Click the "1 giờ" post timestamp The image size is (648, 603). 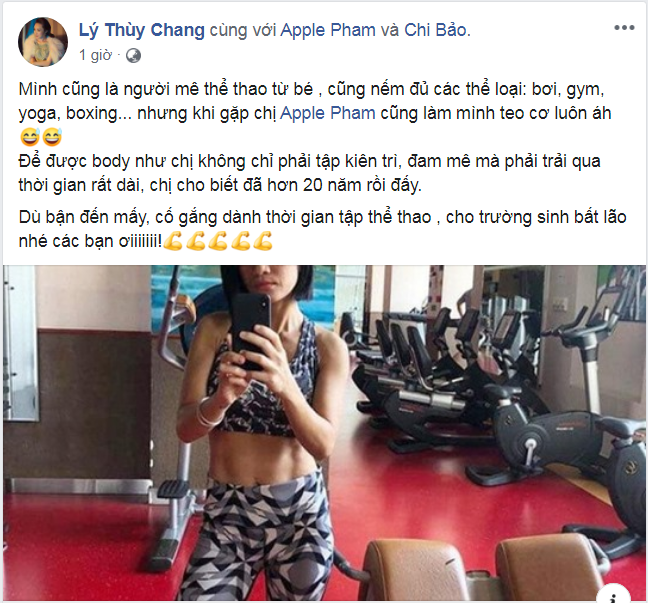click(x=95, y=55)
